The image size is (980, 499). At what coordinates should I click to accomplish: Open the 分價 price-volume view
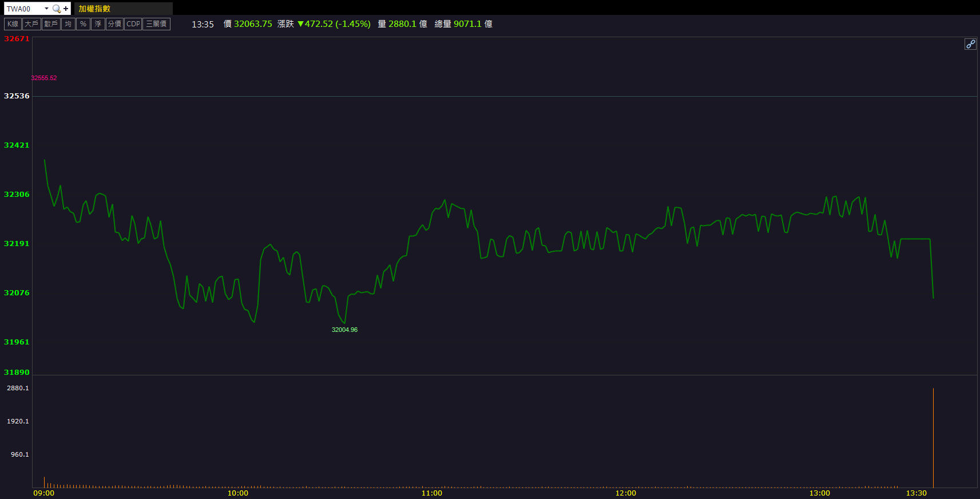(x=114, y=24)
